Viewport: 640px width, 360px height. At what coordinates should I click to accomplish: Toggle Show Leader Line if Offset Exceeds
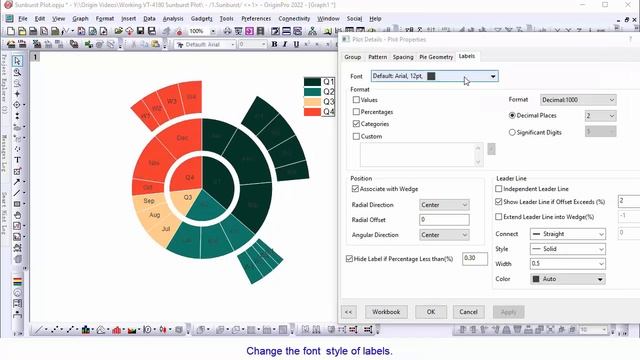pos(498,202)
